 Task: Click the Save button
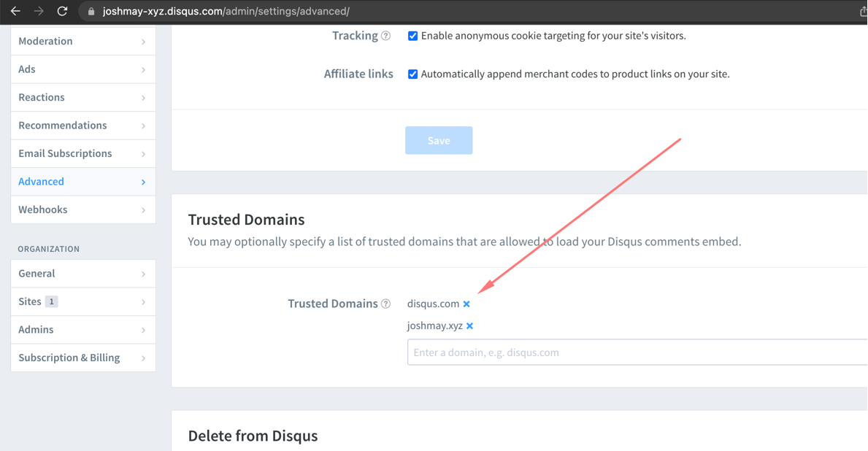tap(439, 140)
